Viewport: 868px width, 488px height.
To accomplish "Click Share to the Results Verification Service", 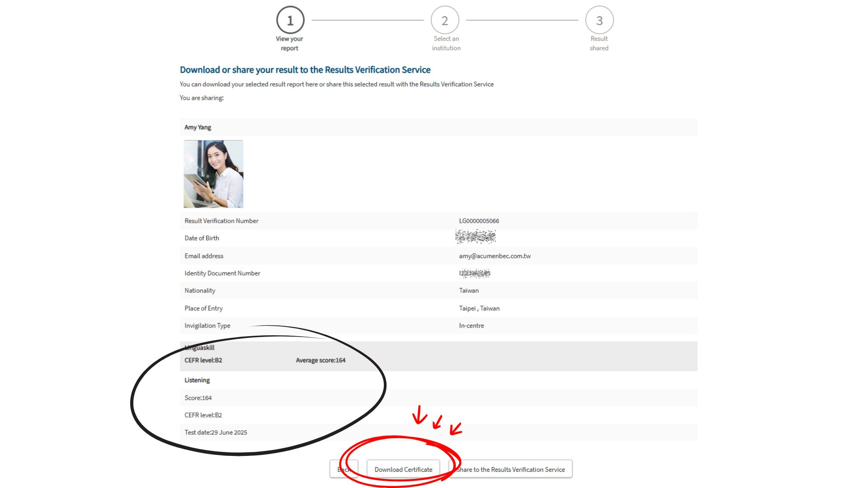I will 510,469.
